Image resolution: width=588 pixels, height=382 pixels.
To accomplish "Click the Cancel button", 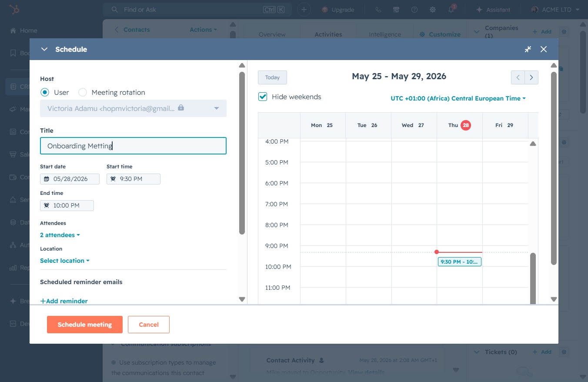I will (149, 325).
